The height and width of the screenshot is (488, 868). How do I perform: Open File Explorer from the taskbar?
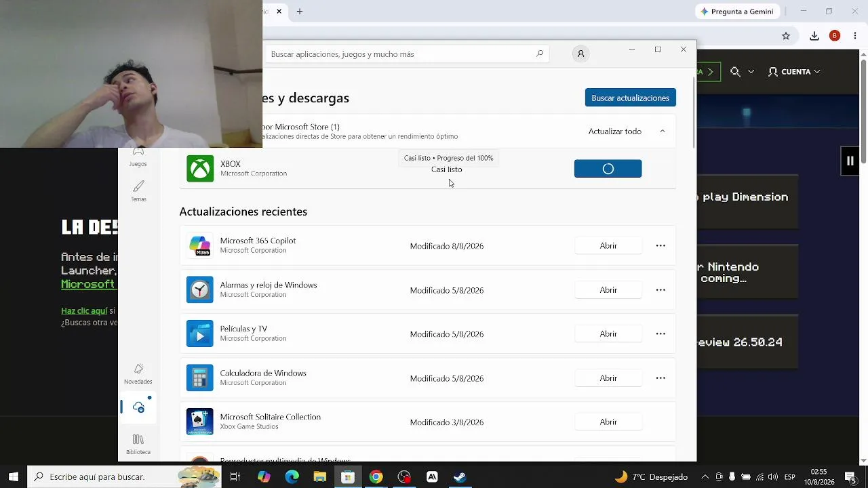pyautogui.click(x=319, y=477)
